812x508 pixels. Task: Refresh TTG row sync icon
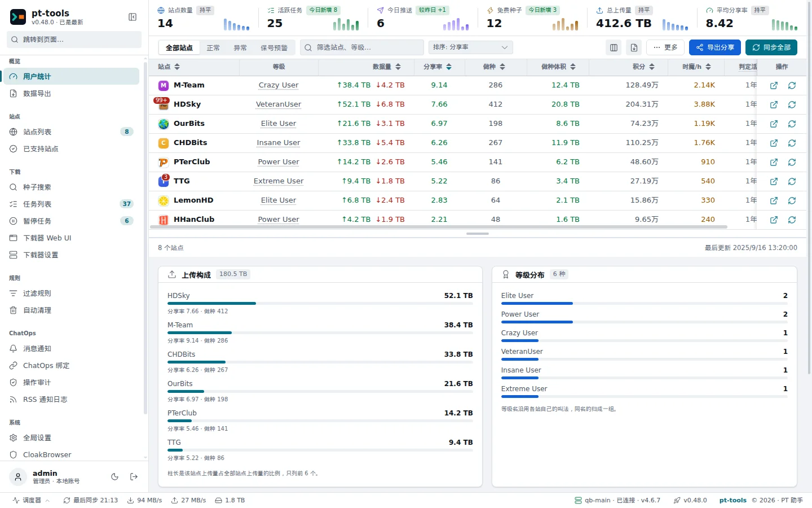792,181
